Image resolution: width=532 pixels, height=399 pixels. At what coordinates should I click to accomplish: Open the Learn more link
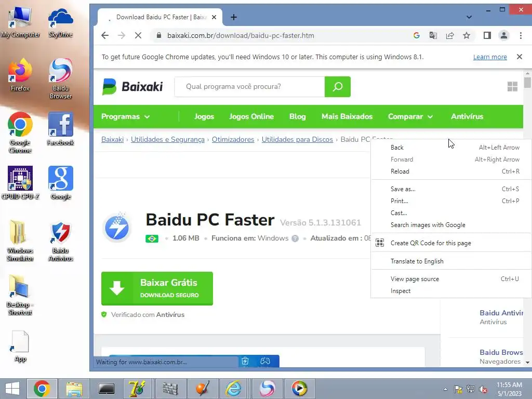490,57
